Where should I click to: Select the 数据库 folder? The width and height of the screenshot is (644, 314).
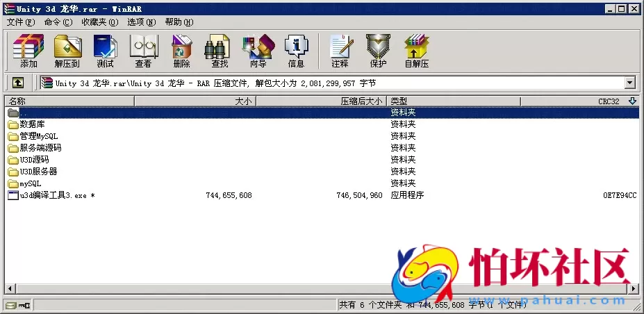click(x=26, y=124)
